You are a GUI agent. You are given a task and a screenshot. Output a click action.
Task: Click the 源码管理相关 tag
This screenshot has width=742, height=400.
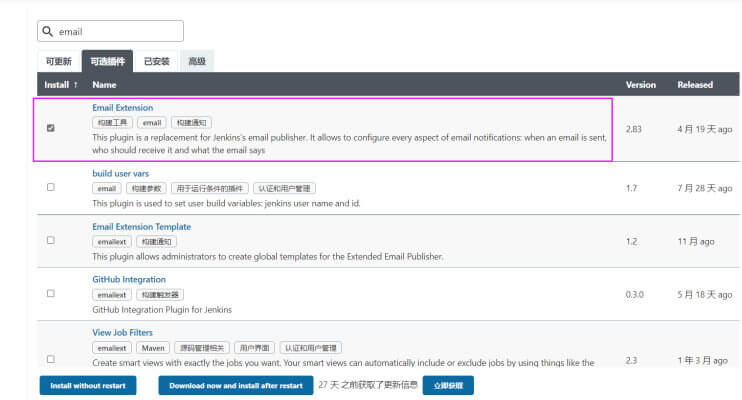point(202,348)
